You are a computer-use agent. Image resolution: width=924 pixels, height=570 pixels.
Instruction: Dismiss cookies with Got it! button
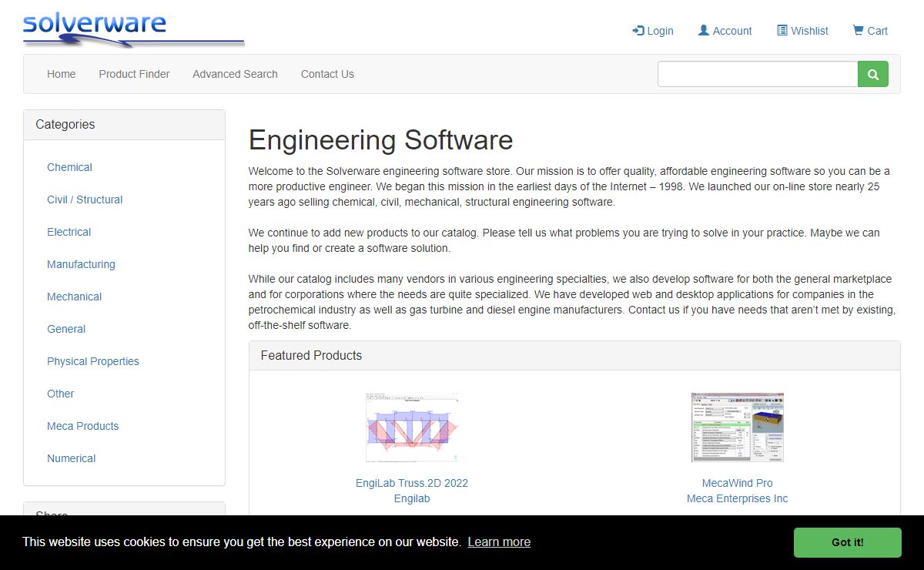coord(848,542)
